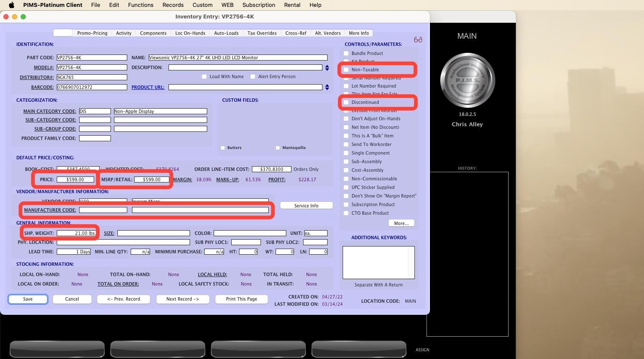Save the inventory entry
This screenshot has height=359, width=644.
click(28, 299)
